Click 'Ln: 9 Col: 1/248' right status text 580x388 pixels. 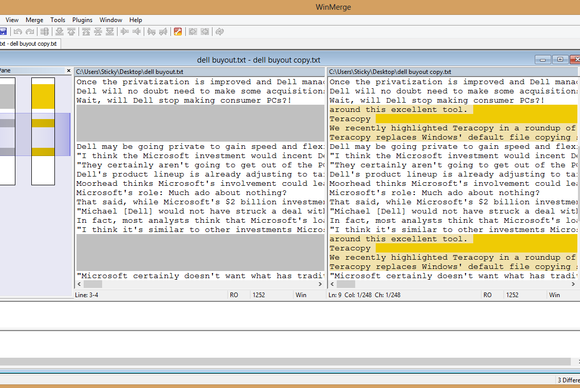coord(364,295)
